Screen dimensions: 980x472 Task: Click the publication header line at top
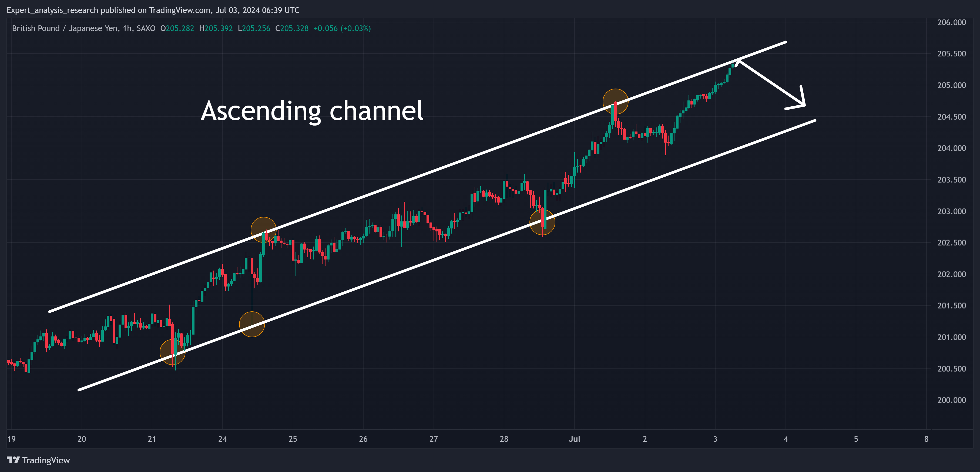(x=153, y=10)
